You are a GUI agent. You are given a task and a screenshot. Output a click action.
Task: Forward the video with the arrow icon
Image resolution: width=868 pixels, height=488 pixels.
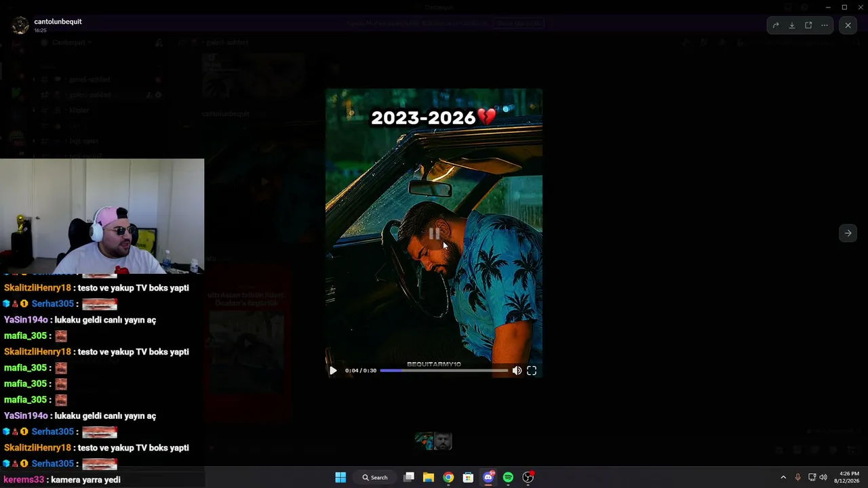coord(776,25)
